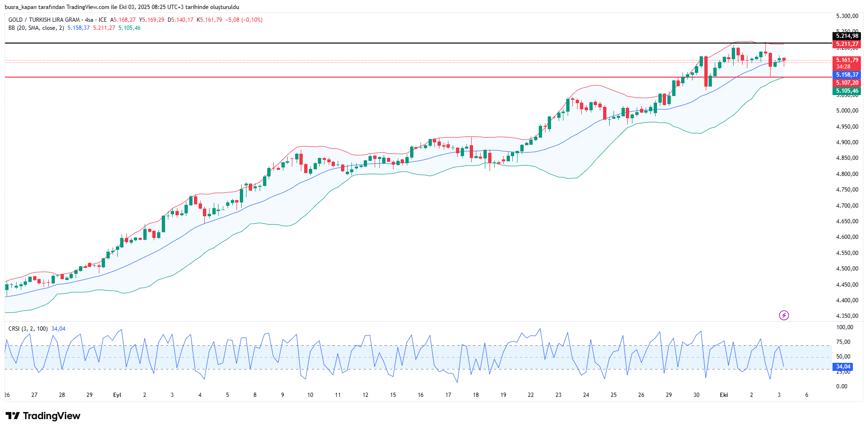Click the TradingView logo at bottom left
Image resolution: width=868 pixels, height=430 pixels.
[43, 416]
